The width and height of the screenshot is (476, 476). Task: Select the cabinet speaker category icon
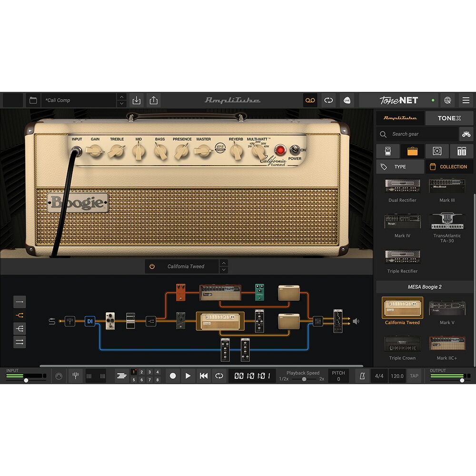click(x=437, y=151)
